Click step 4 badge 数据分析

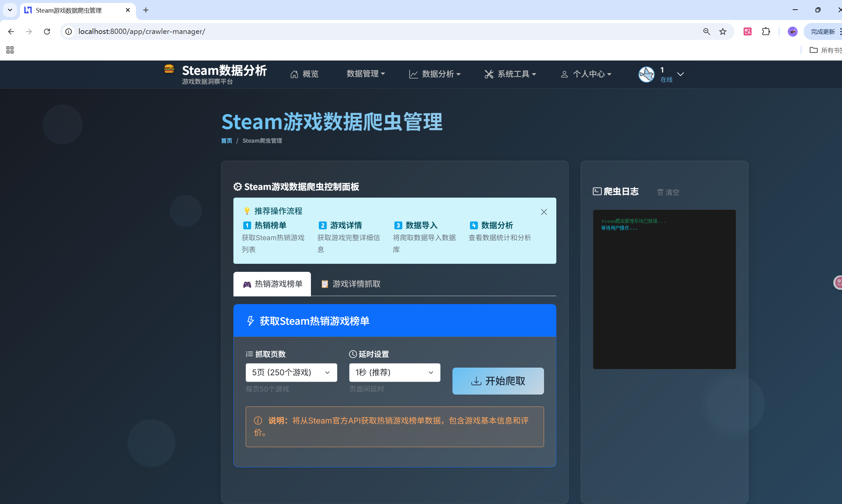coord(474,226)
